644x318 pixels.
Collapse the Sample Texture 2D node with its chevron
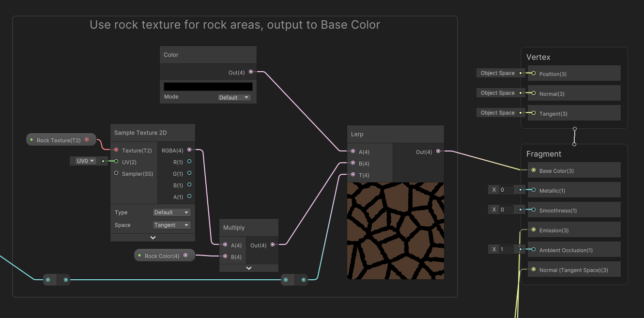(x=152, y=237)
